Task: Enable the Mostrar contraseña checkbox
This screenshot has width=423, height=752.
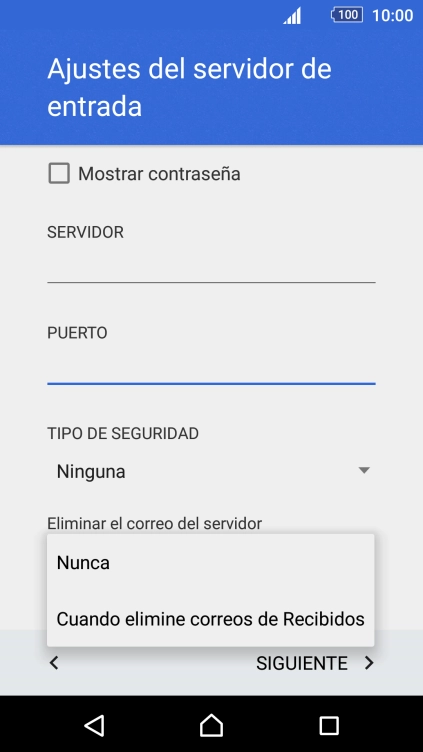Action: point(59,173)
